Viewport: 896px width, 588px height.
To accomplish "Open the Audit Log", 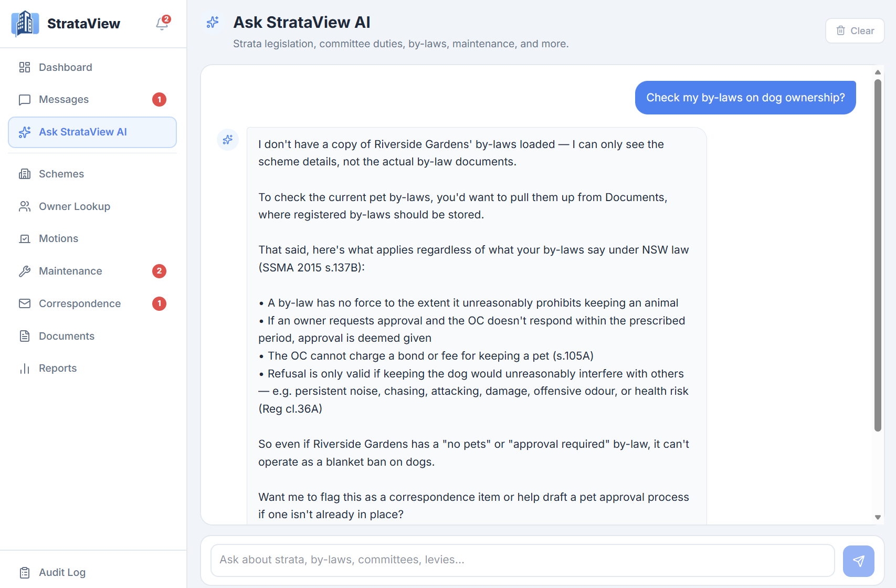I will coord(92,572).
